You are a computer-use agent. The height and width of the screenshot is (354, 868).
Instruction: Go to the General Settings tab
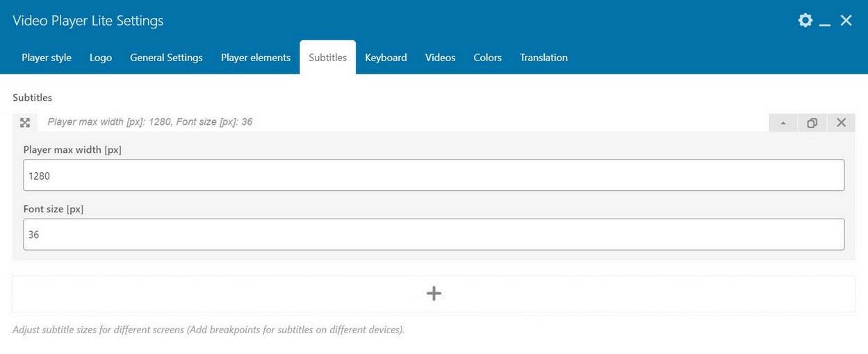click(x=166, y=58)
